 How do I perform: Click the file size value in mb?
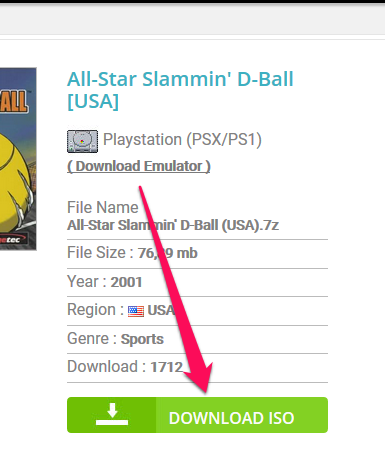pyautogui.click(x=168, y=253)
